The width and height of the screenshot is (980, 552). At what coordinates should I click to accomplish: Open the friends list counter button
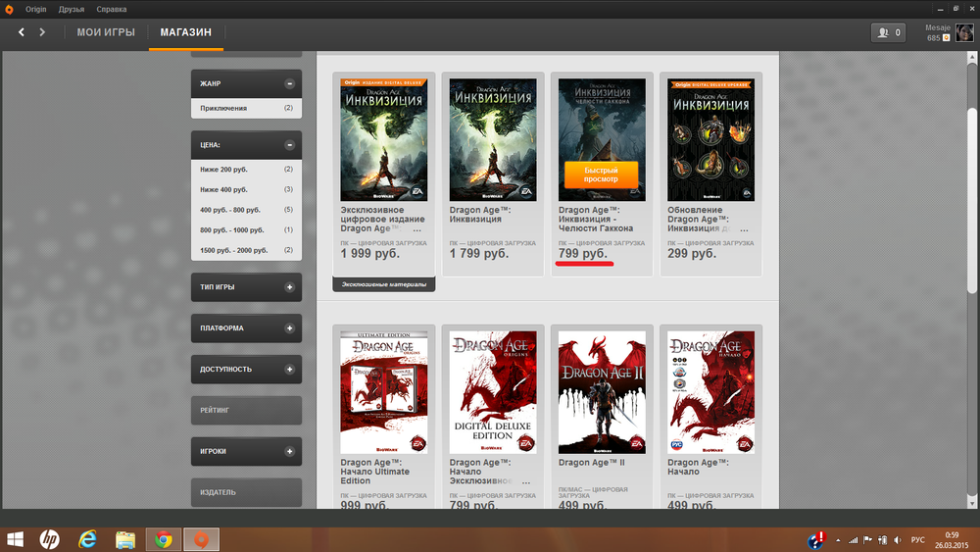click(x=888, y=32)
